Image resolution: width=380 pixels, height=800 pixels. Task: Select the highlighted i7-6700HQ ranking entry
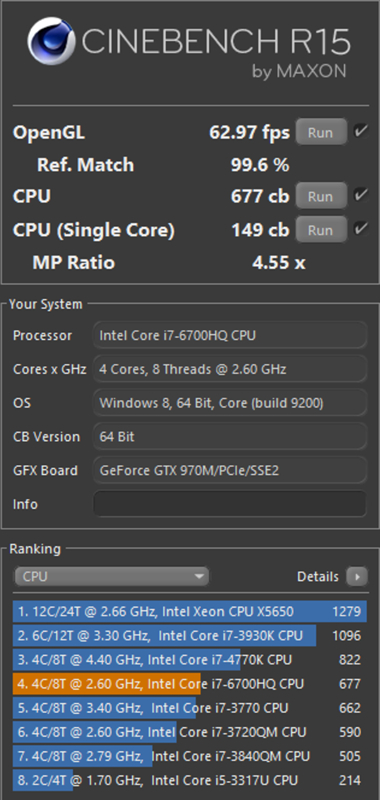[x=190, y=684]
